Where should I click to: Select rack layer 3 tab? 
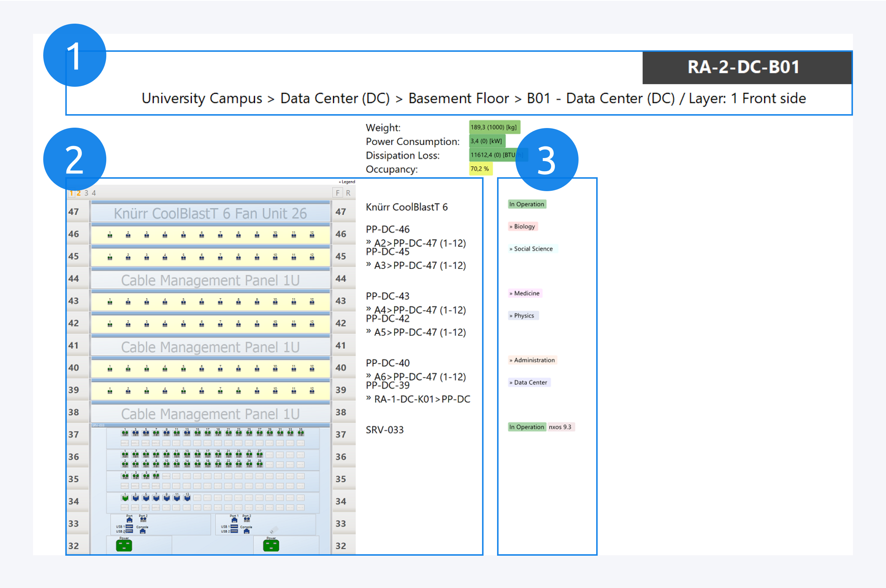(86, 193)
